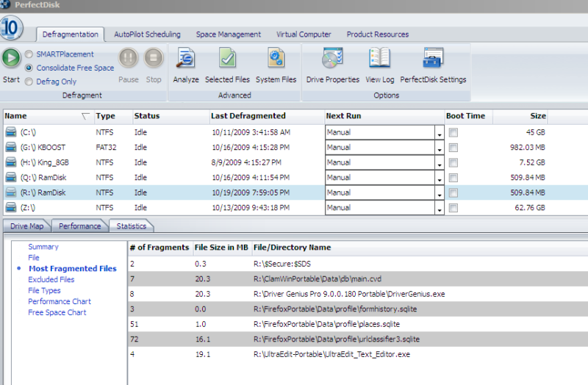Open the Virtual Computer tab
This screenshot has height=385, width=588.
coord(304,35)
